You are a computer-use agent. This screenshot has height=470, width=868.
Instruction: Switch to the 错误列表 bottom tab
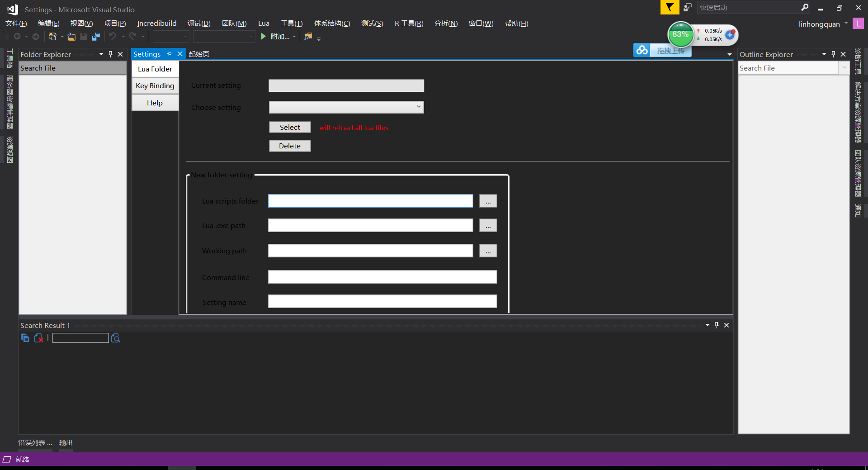pyautogui.click(x=35, y=443)
